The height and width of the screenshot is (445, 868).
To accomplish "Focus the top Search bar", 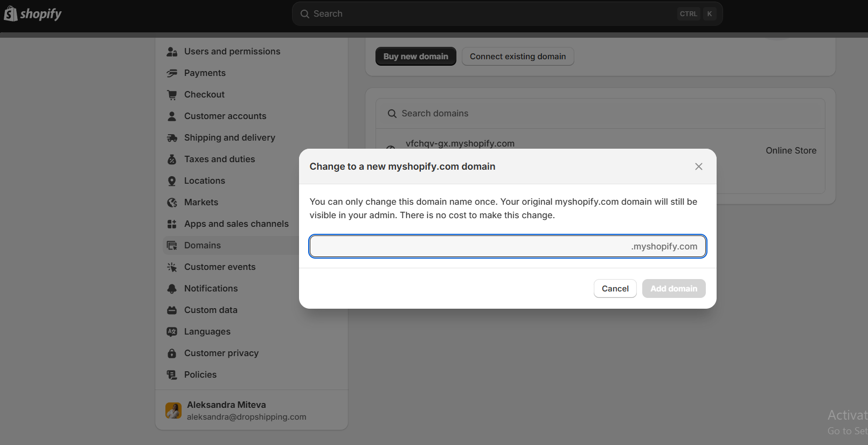I will tap(507, 14).
